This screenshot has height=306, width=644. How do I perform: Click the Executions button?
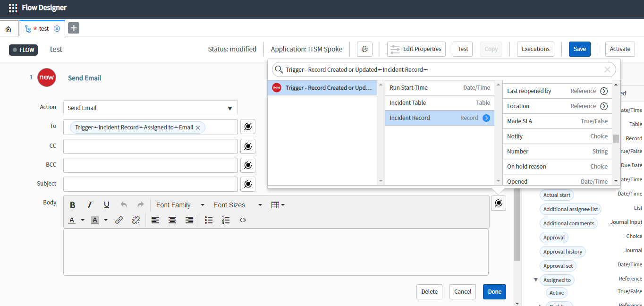click(535, 49)
